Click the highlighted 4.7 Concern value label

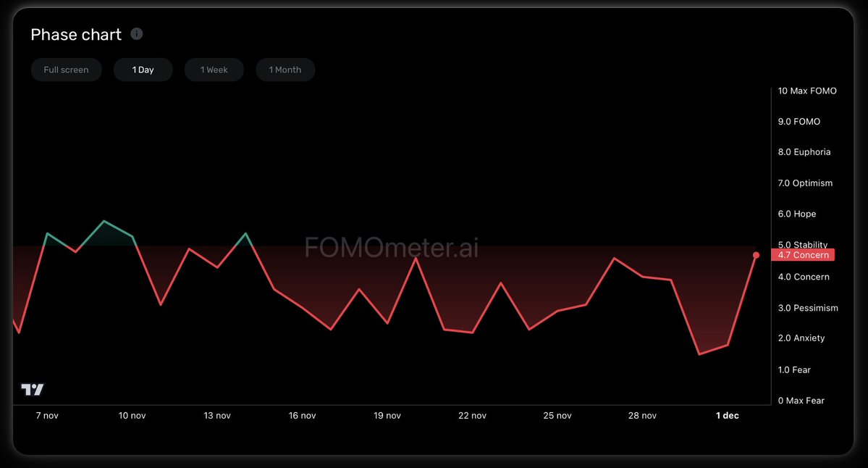(x=802, y=255)
